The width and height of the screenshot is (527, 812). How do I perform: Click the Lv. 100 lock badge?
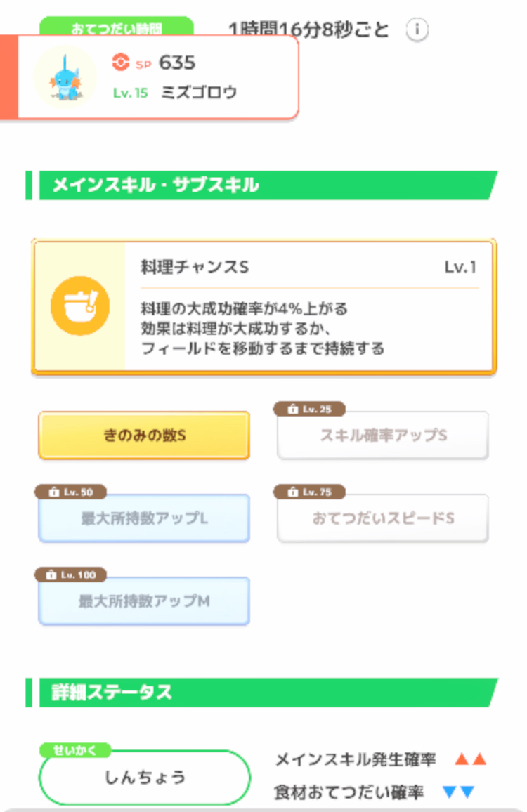[71, 575]
